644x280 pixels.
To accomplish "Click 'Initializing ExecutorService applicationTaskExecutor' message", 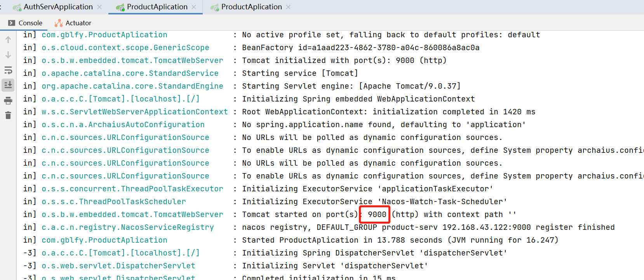I will point(367,189).
